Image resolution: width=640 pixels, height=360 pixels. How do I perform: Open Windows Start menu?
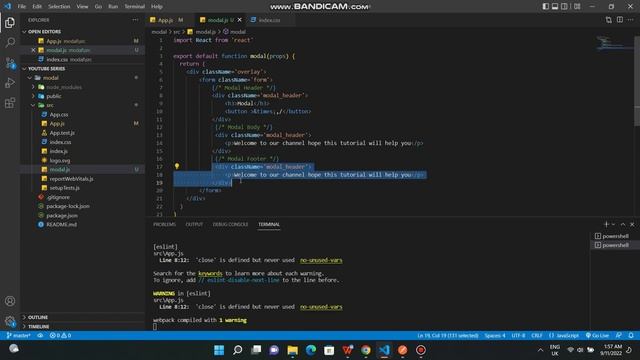[x=219, y=350]
